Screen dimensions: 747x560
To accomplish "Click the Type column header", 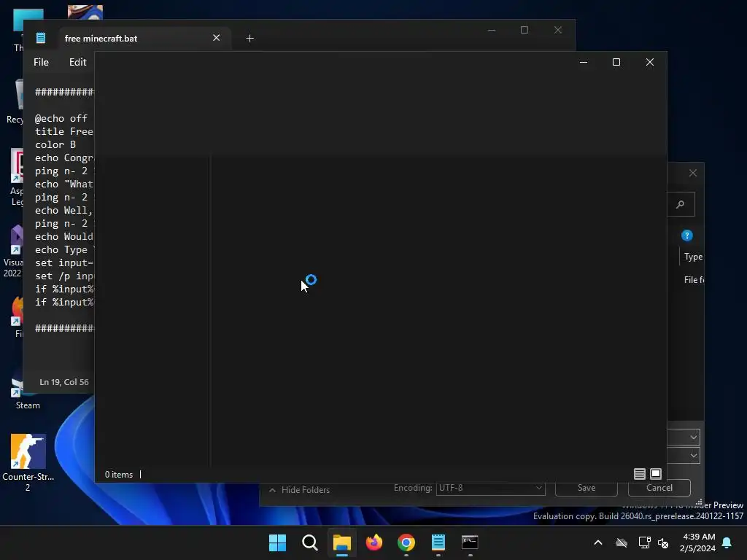I will click(x=693, y=257).
